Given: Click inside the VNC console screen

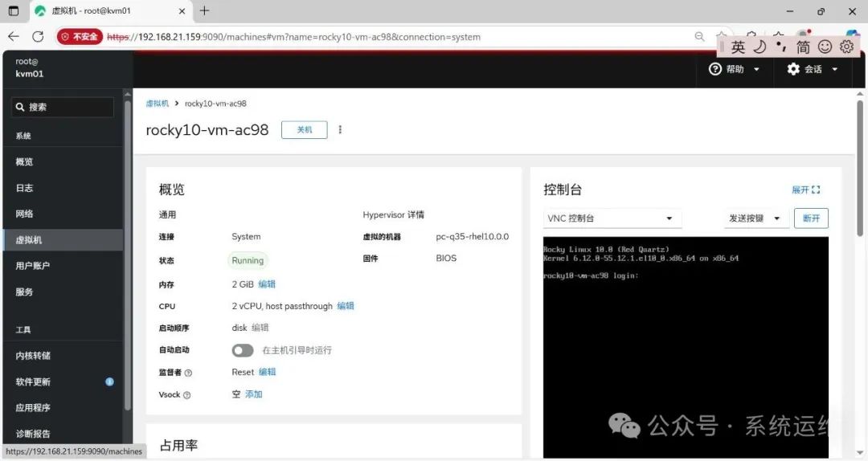Looking at the screenshot, I should click(x=686, y=347).
